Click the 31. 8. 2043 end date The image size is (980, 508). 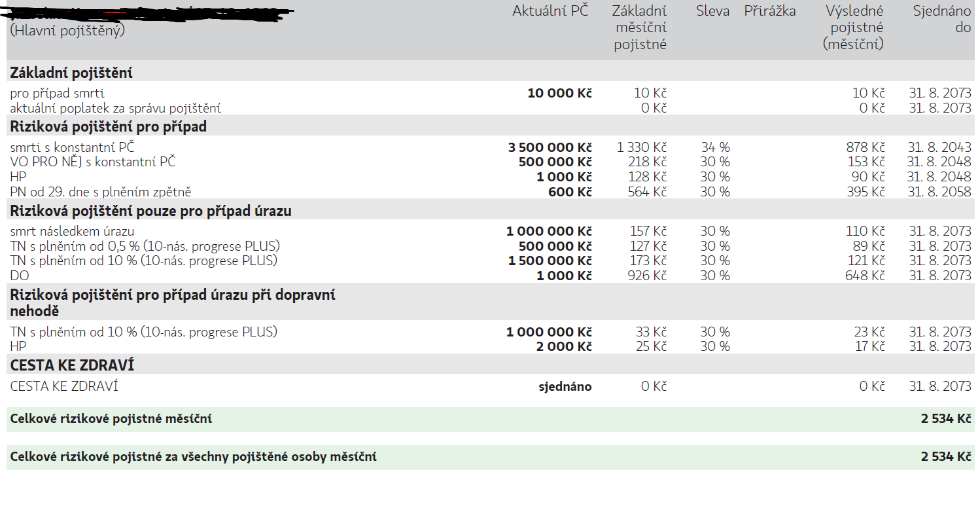(x=939, y=147)
